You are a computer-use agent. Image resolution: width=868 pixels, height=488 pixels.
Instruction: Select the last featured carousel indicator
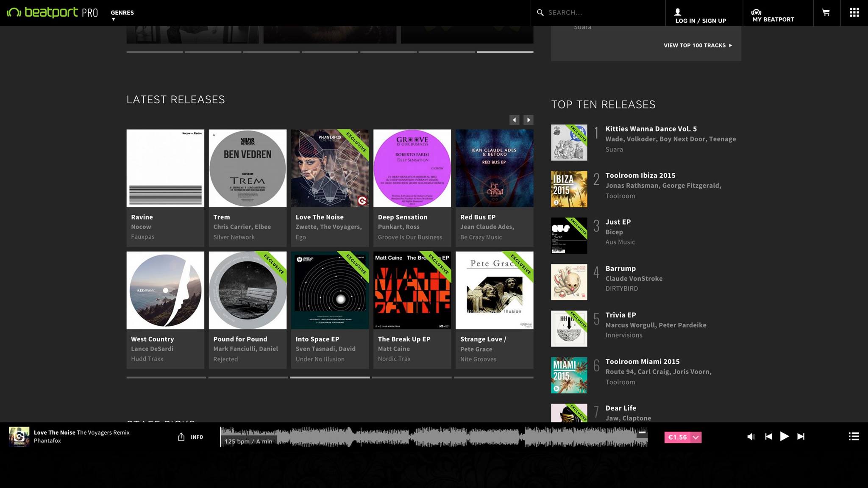505,52
